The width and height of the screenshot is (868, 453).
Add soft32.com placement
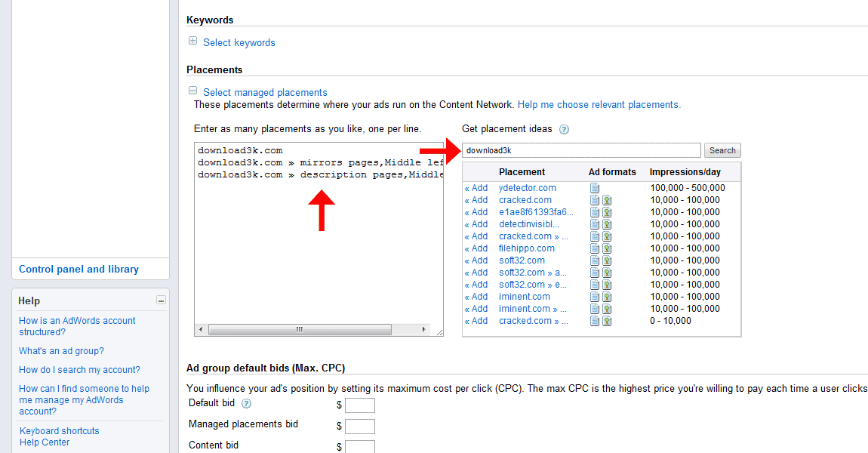coord(476,260)
